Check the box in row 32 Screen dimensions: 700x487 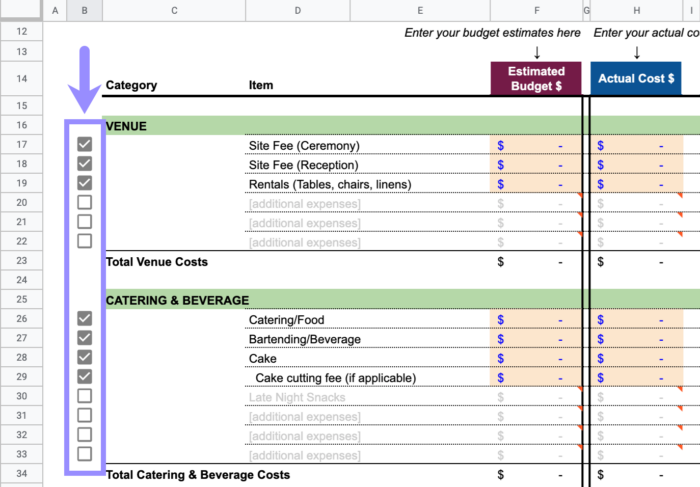point(84,435)
